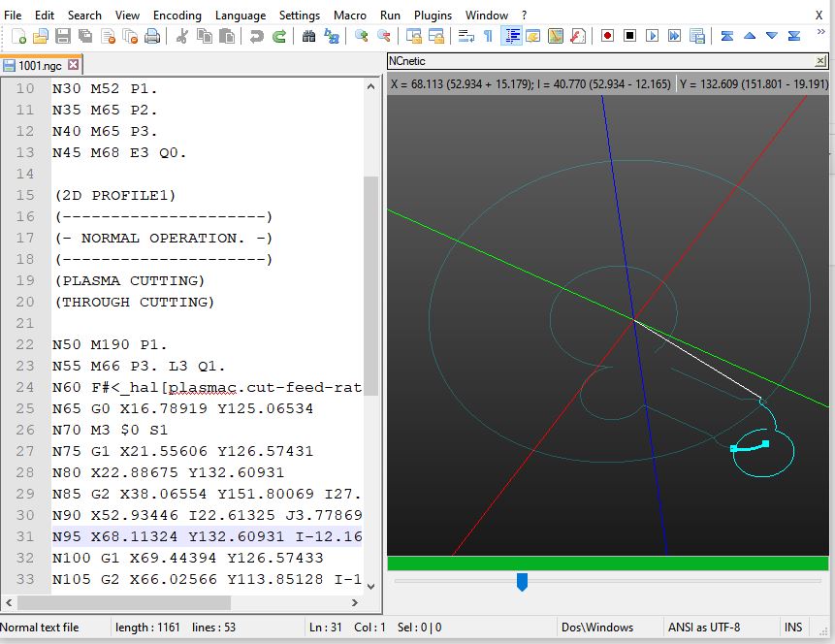Click line 25 'N65 G0 X16.78919'
835x644 pixels.
[182, 408]
